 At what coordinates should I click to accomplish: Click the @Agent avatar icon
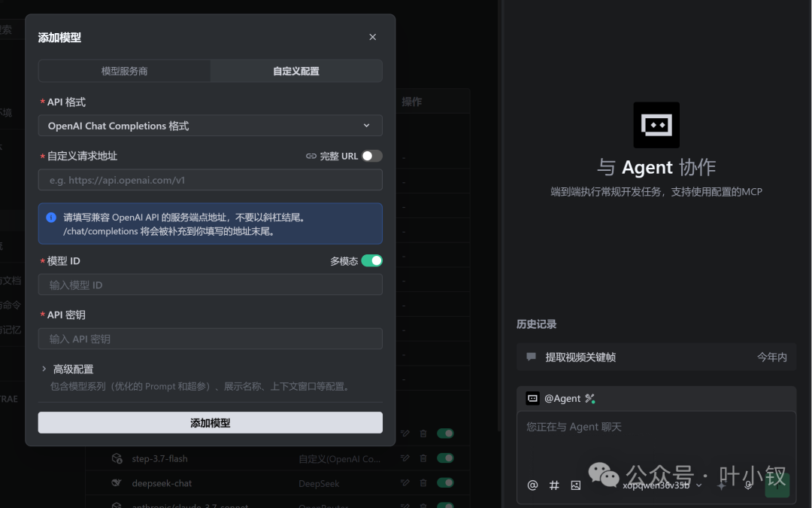click(532, 398)
